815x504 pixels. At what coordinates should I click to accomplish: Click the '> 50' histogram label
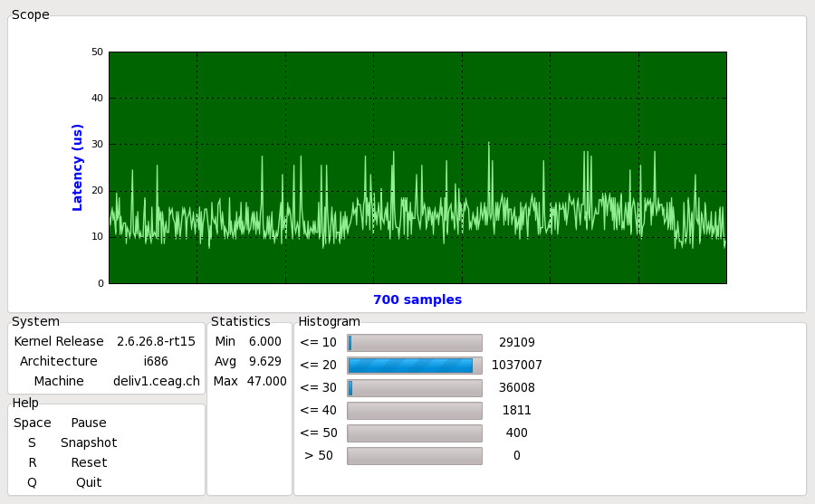[x=319, y=456]
